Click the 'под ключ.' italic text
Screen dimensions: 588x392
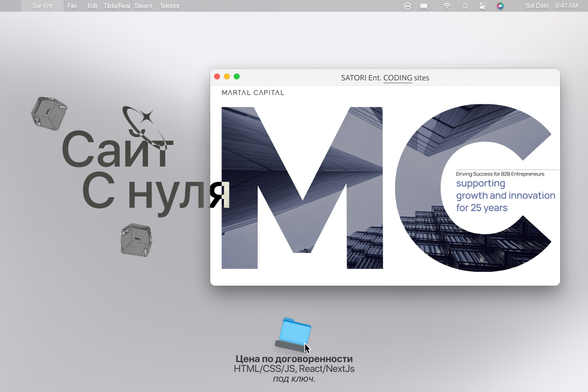(x=294, y=379)
